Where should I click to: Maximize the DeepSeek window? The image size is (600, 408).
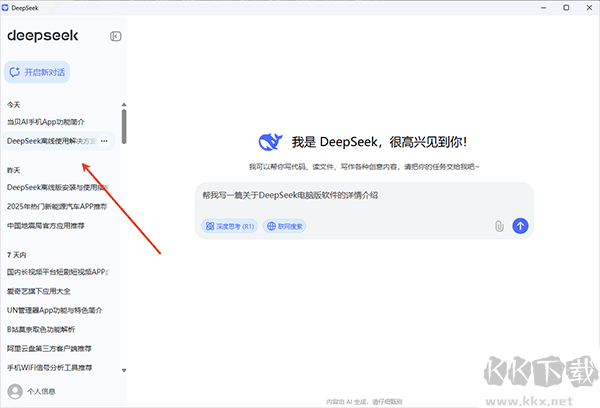point(566,8)
